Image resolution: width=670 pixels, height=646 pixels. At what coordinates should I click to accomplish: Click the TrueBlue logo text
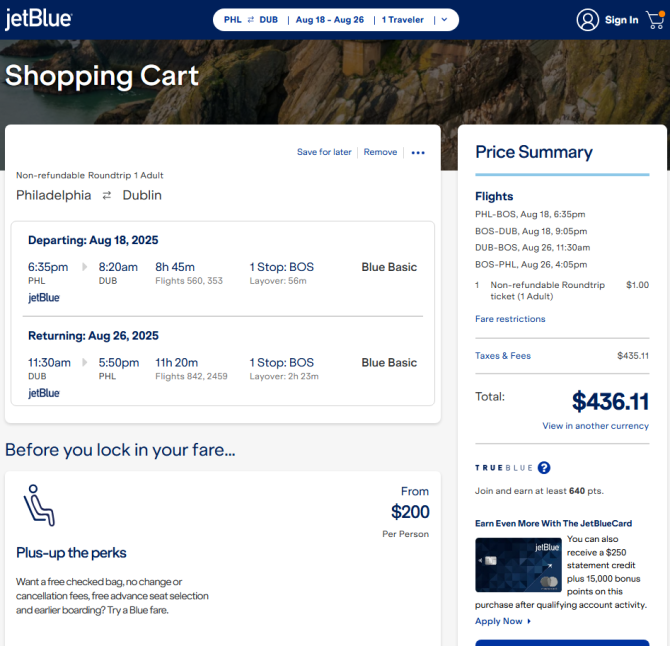(504, 468)
